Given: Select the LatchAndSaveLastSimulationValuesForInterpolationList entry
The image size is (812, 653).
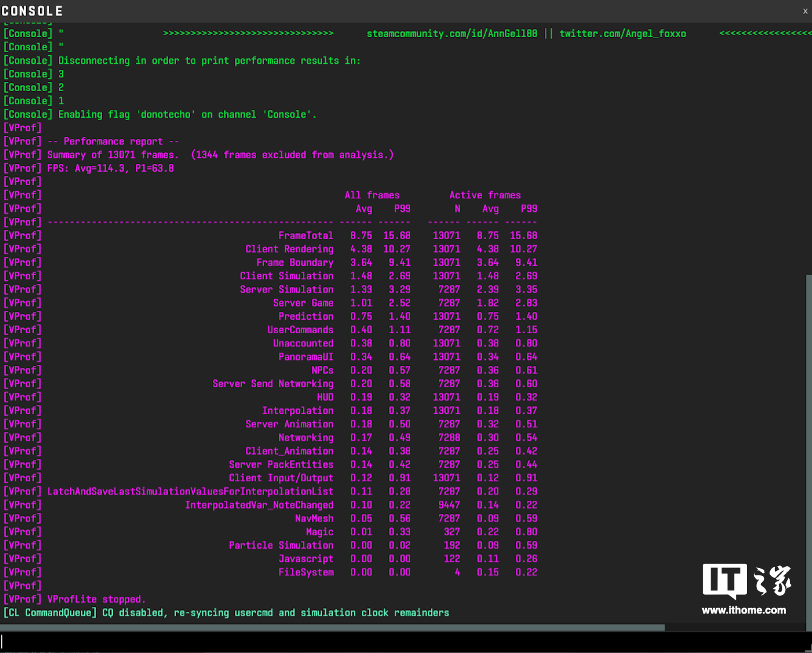Looking at the screenshot, I should point(190,492).
